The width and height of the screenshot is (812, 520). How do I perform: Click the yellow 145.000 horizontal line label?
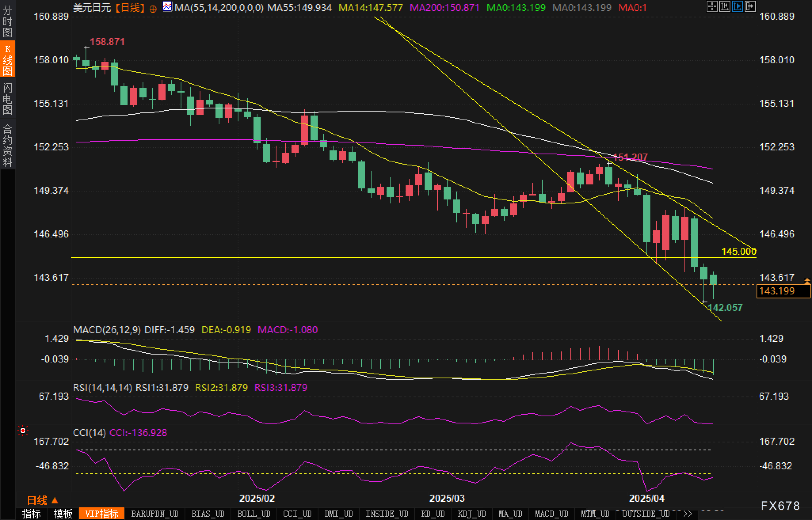pyautogui.click(x=738, y=251)
